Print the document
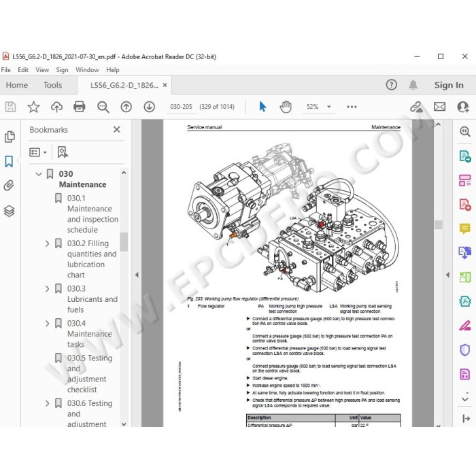This screenshot has width=476, height=476. 80,107
